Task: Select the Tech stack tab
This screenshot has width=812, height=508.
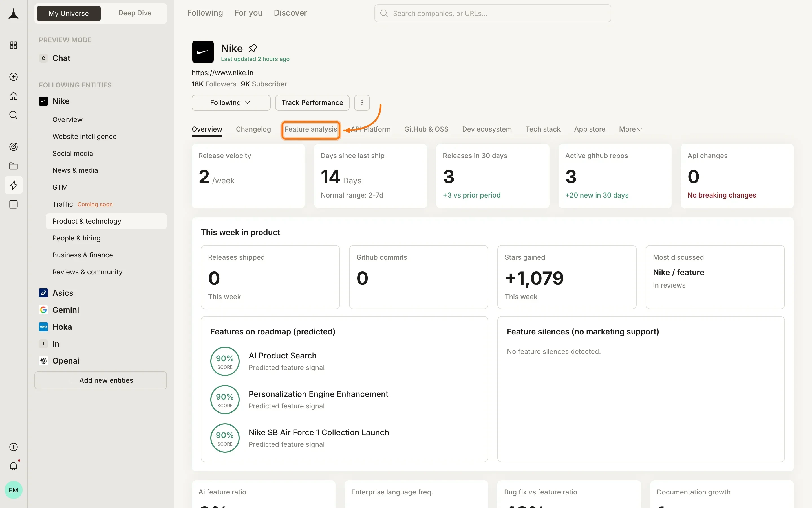Action: click(542, 129)
